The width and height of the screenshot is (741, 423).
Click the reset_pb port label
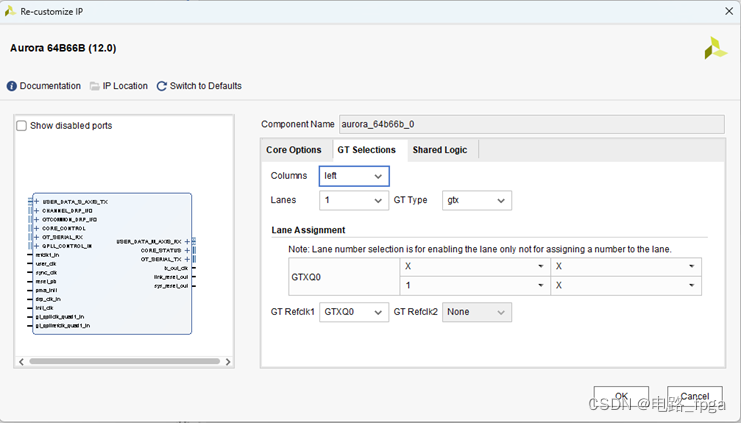46,282
